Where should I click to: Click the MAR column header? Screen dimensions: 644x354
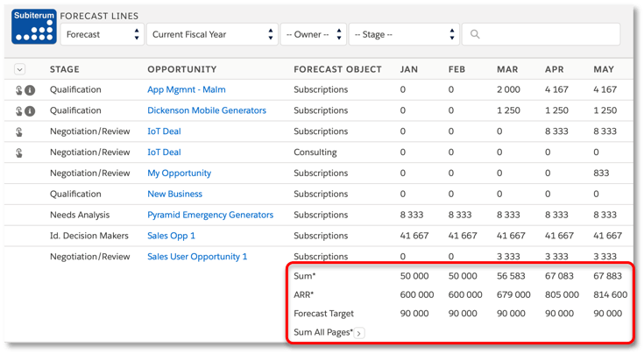tap(507, 69)
